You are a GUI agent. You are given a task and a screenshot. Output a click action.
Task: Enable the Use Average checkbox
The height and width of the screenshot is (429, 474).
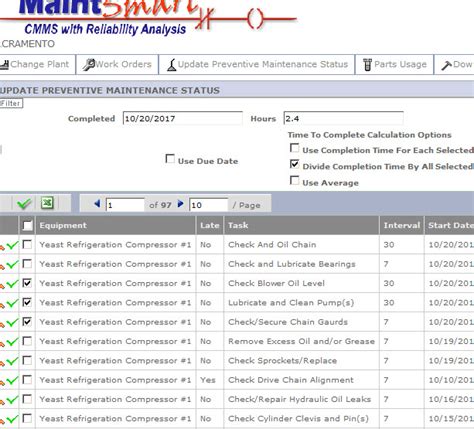(x=294, y=181)
